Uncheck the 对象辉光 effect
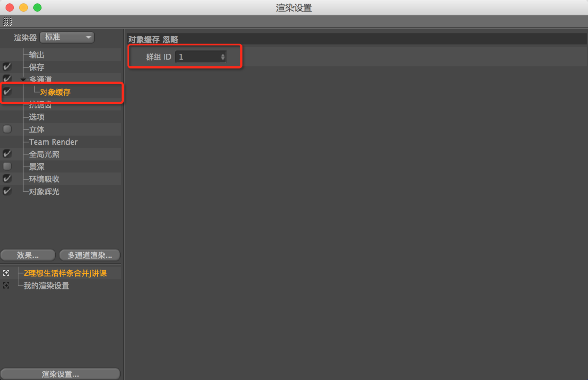588x380 pixels. [7, 191]
